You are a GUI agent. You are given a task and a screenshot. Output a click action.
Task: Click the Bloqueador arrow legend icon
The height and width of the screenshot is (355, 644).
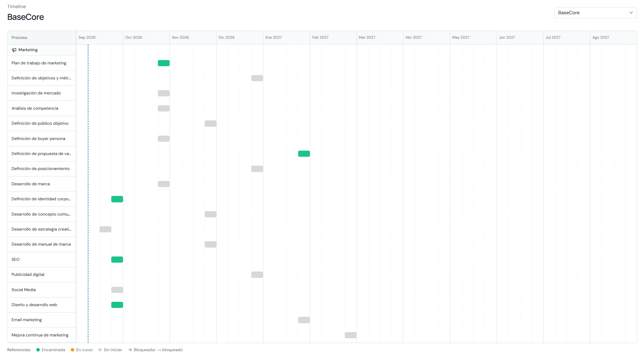(130, 350)
